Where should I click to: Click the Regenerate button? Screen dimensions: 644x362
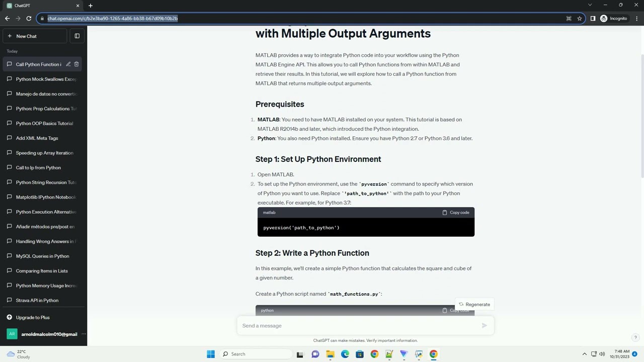(x=474, y=304)
